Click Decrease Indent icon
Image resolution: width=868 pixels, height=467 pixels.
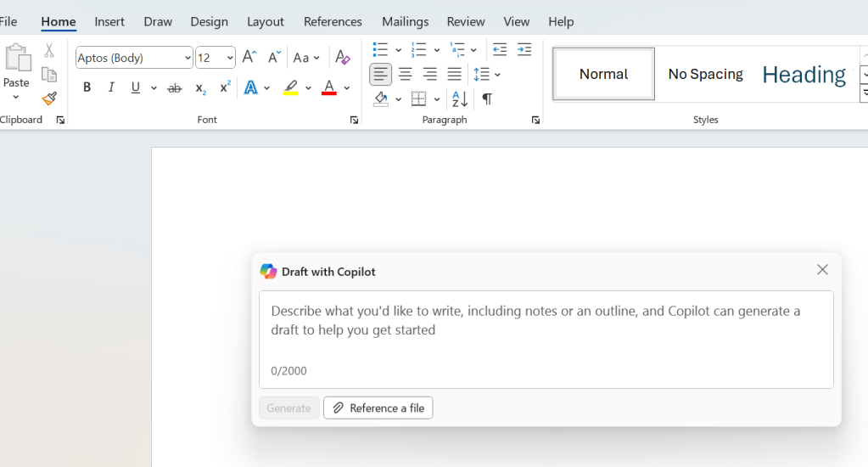(x=499, y=49)
